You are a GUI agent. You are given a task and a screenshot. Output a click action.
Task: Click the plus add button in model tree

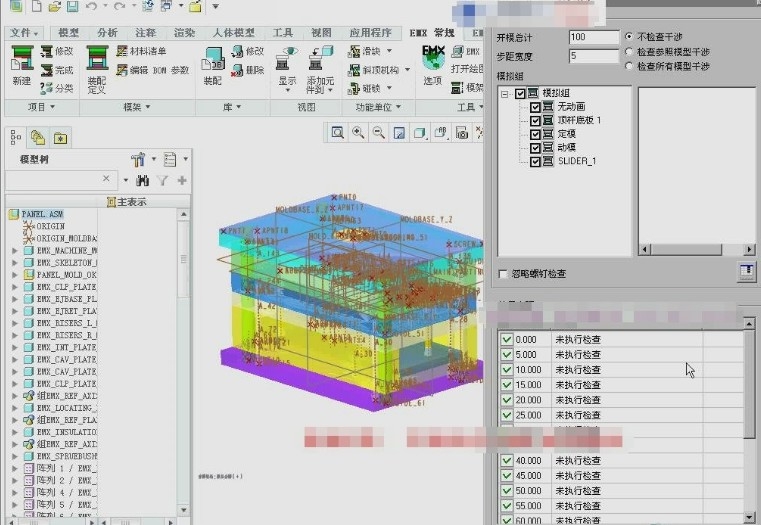click(x=182, y=180)
